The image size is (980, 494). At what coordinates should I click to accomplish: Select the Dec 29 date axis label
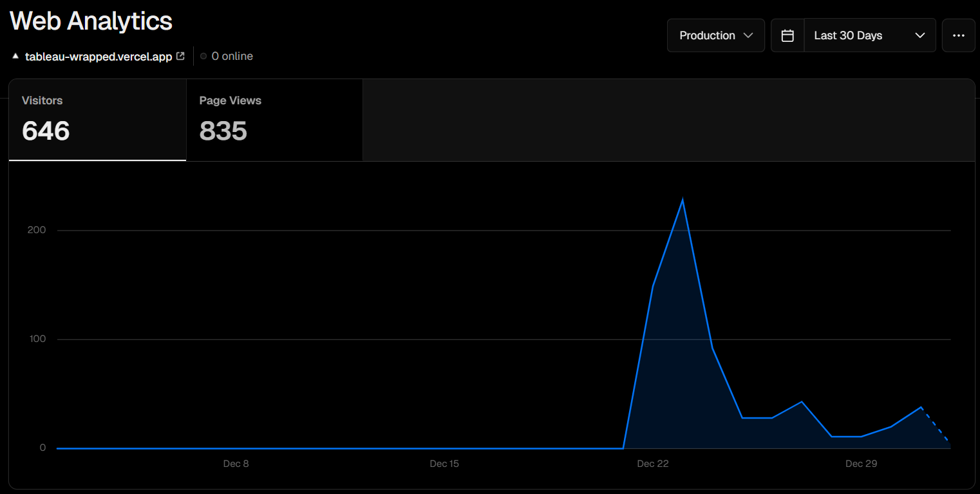[861, 464]
